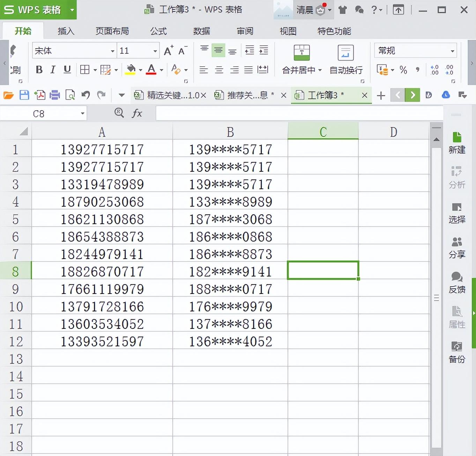Toggle bold formatting
476x456 pixels.
tap(39, 69)
